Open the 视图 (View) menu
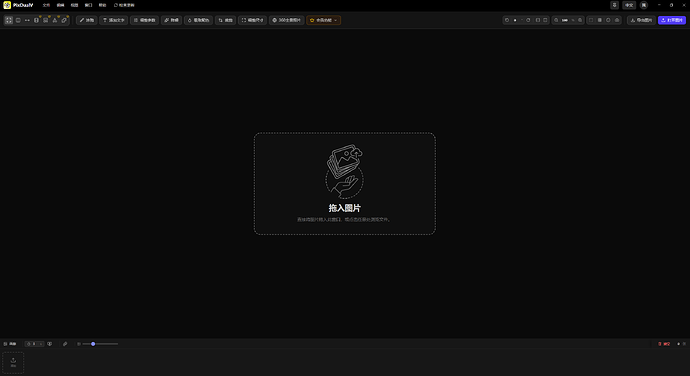This screenshot has width=690, height=376. click(x=74, y=5)
